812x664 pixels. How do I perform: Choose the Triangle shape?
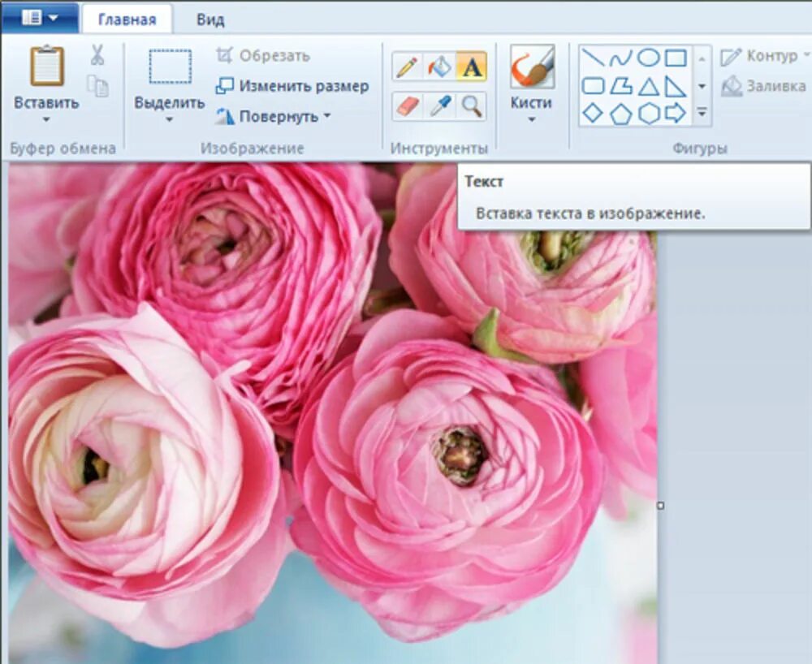click(x=648, y=85)
